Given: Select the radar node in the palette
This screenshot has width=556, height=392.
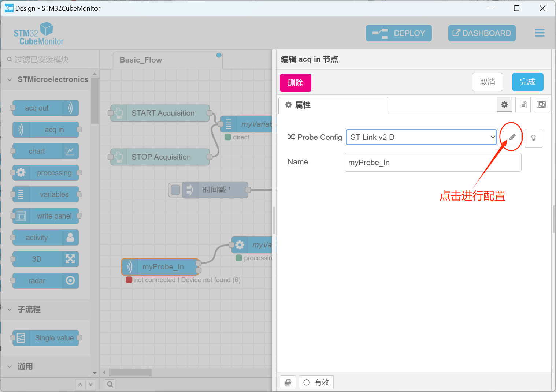Looking at the screenshot, I should (x=45, y=281).
